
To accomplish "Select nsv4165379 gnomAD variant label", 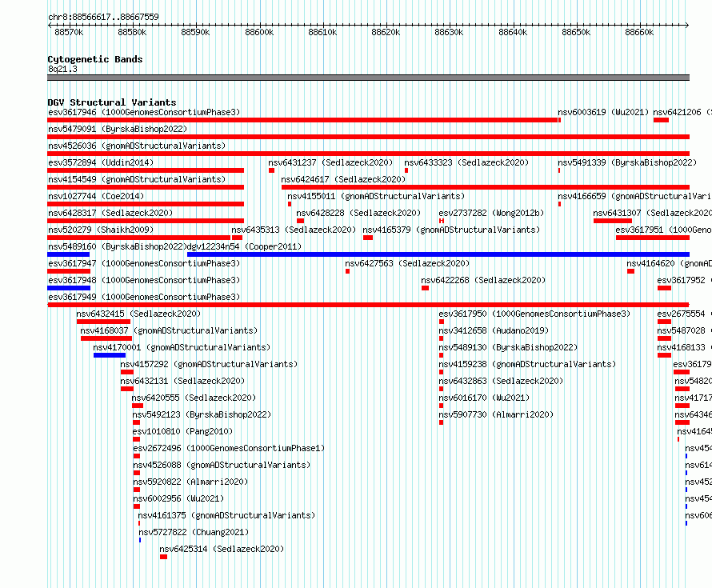I will tap(451, 230).
